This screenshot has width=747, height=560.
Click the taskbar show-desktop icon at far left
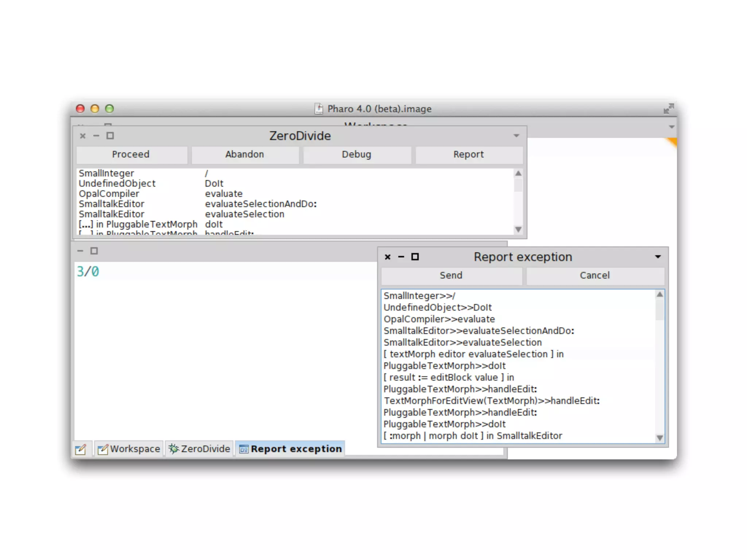(x=81, y=449)
